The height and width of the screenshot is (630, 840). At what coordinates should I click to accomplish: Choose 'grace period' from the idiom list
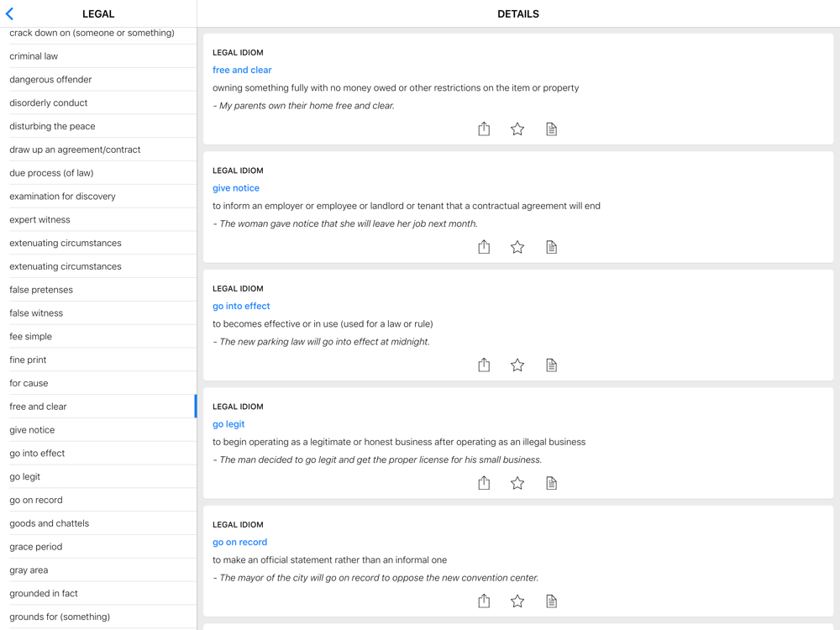click(x=35, y=547)
